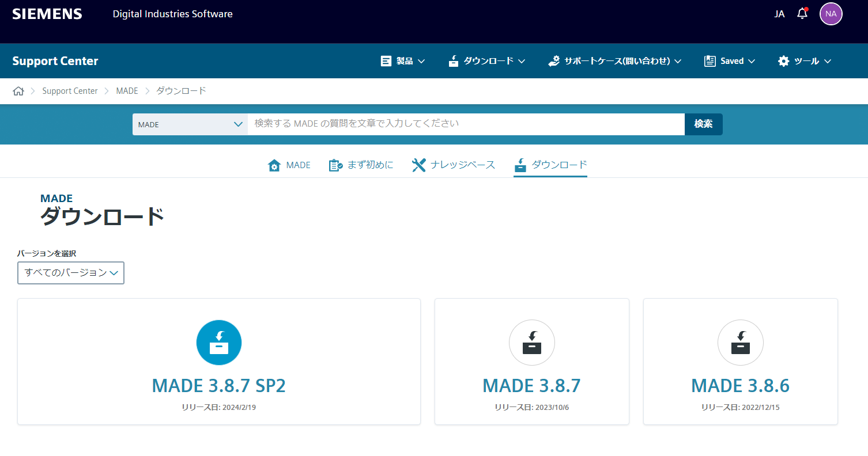
Task: Go to MADE breadcrumb link
Action: pyautogui.click(x=127, y=91)
